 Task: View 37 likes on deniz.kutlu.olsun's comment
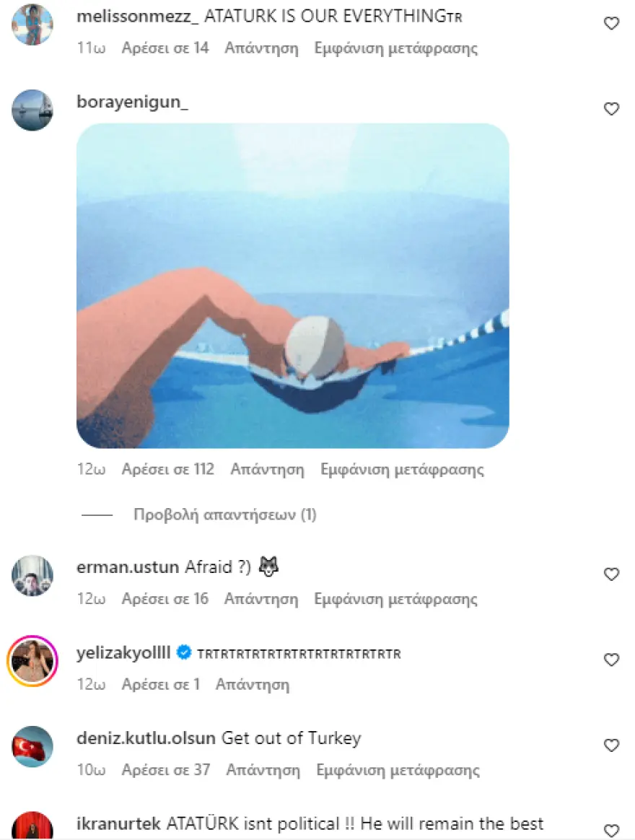pyautogui.click(x=165, y=770)
